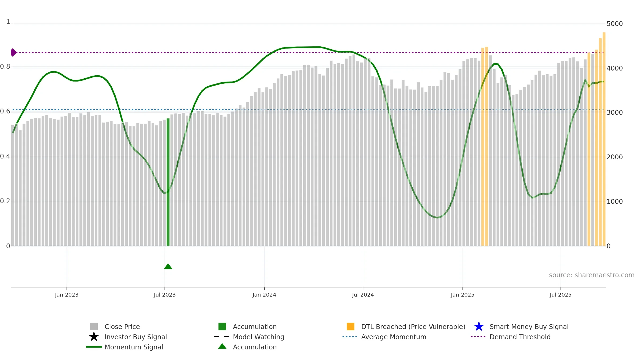Toggle Average Momentum legend label
This screenshot has width=644, height=362.
(x=393, y=337)
